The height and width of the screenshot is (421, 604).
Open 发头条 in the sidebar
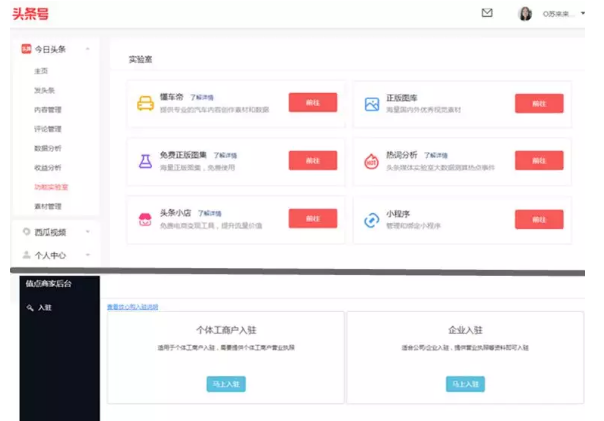coord(44,90)
